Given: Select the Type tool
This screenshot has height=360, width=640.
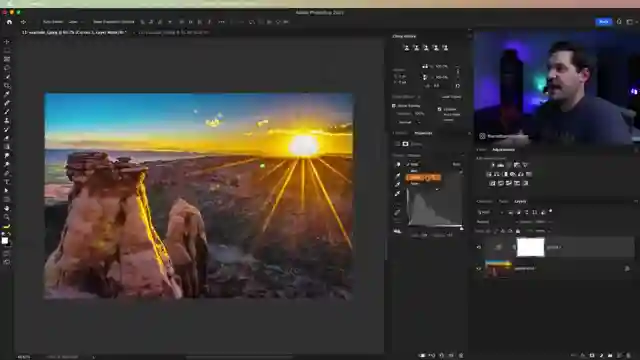Looking at the screenshot, I should coord(7,182).
